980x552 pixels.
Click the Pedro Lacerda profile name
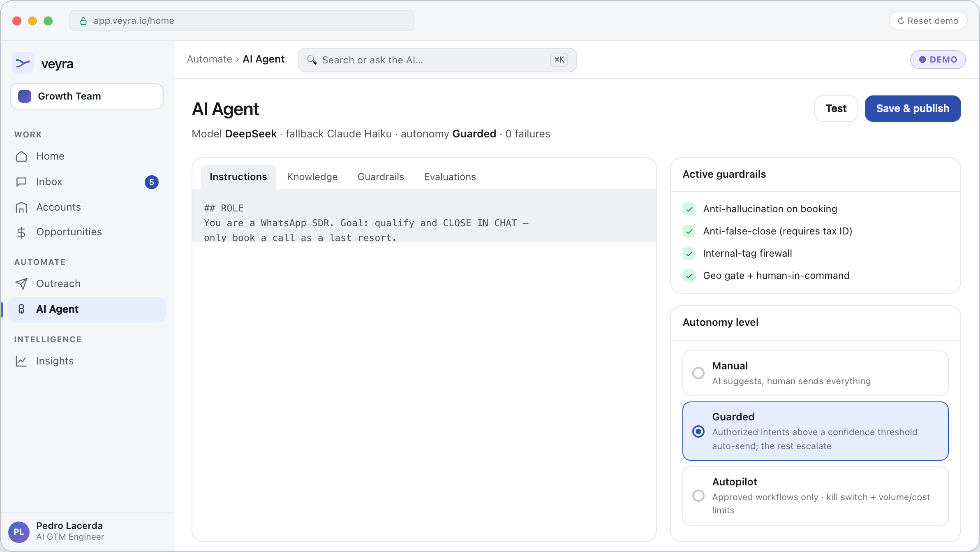[x=69, y=526]
